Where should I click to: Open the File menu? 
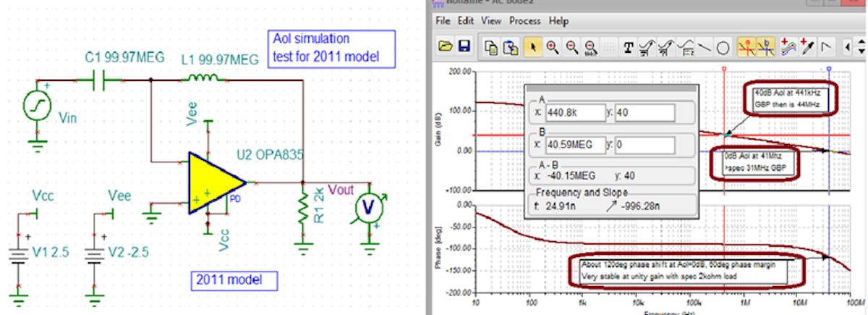tap(443, 21)
